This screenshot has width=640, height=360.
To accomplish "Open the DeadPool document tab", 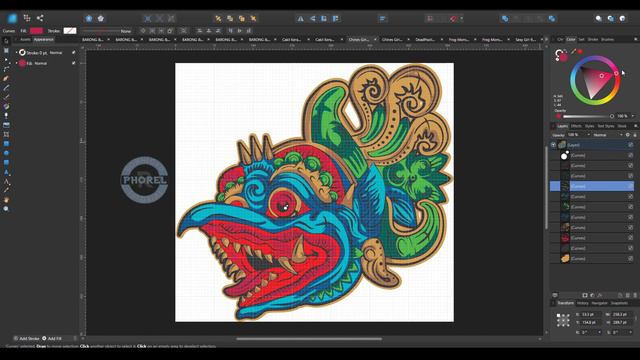I will (425, 40).
